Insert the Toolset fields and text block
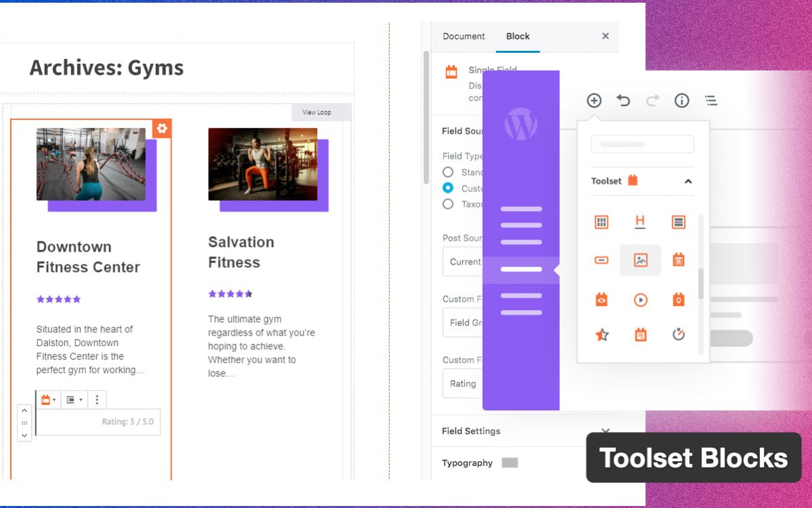Image resolution: width=812 pixels, height=508 pixels. coord(641,334)
